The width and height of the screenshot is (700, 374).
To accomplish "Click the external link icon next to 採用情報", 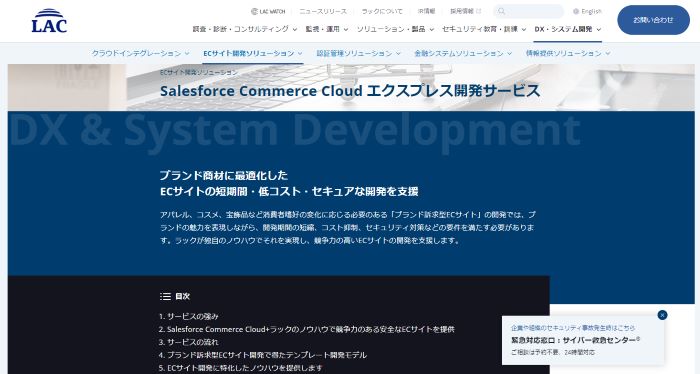I will (479, 11).
